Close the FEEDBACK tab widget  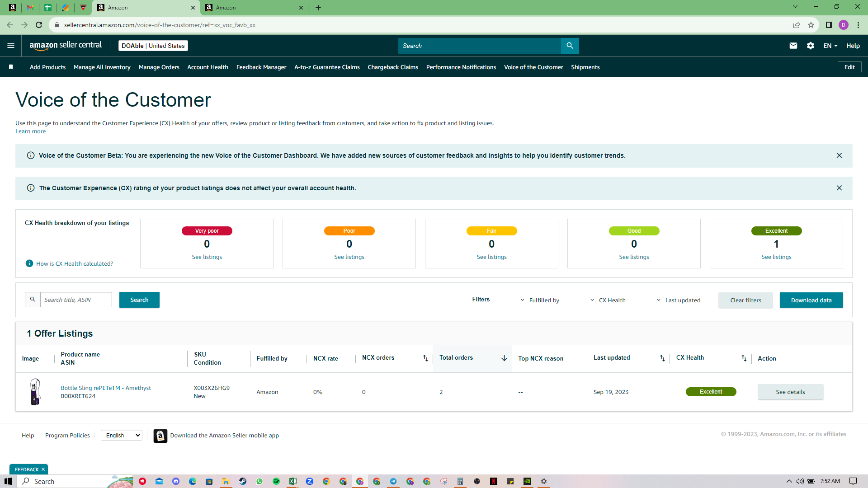pyautogui.click(x=43, y=469)
